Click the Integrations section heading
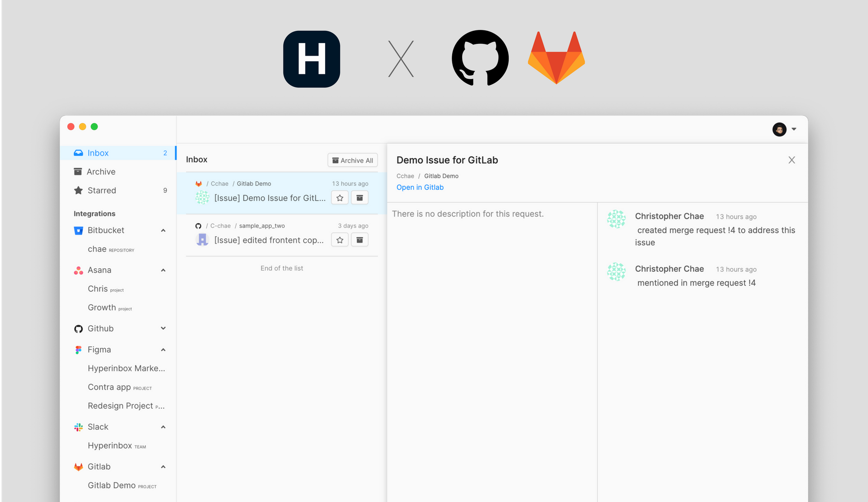 coord(94,214)
